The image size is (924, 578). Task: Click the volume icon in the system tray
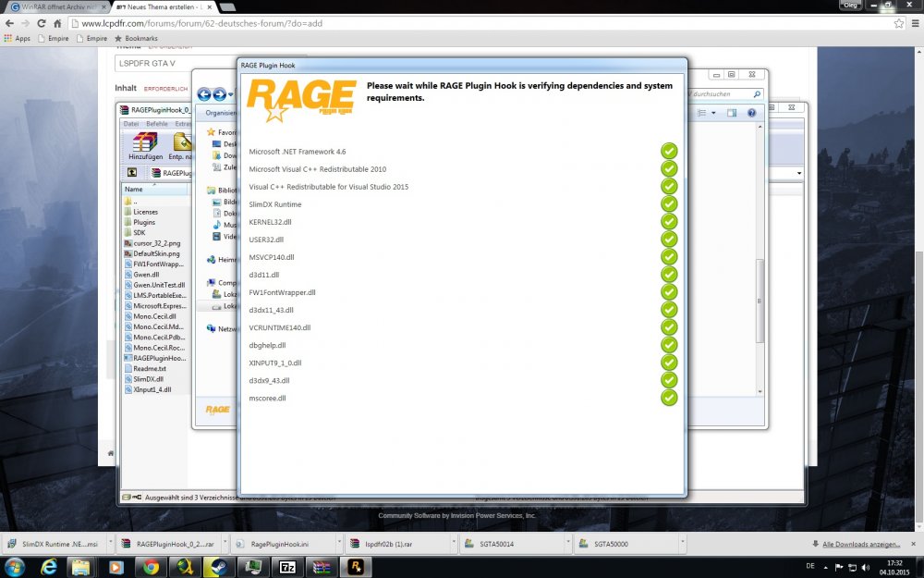[866, 568]
